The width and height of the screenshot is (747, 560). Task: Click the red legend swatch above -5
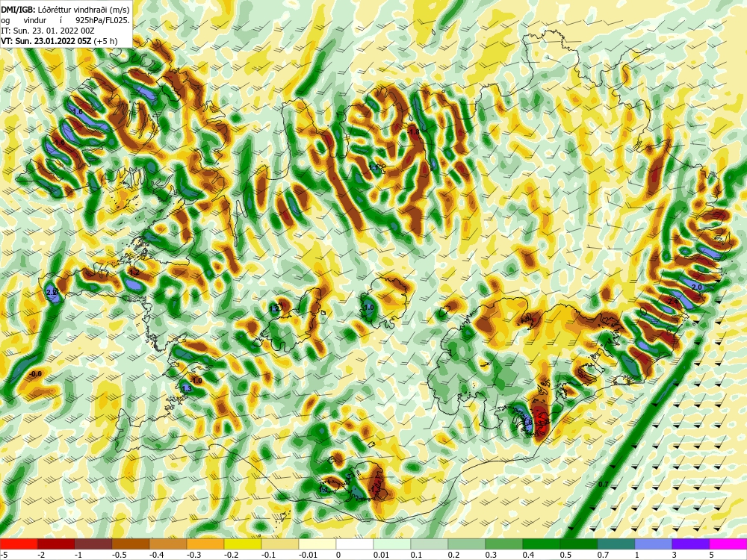[19, 544]
